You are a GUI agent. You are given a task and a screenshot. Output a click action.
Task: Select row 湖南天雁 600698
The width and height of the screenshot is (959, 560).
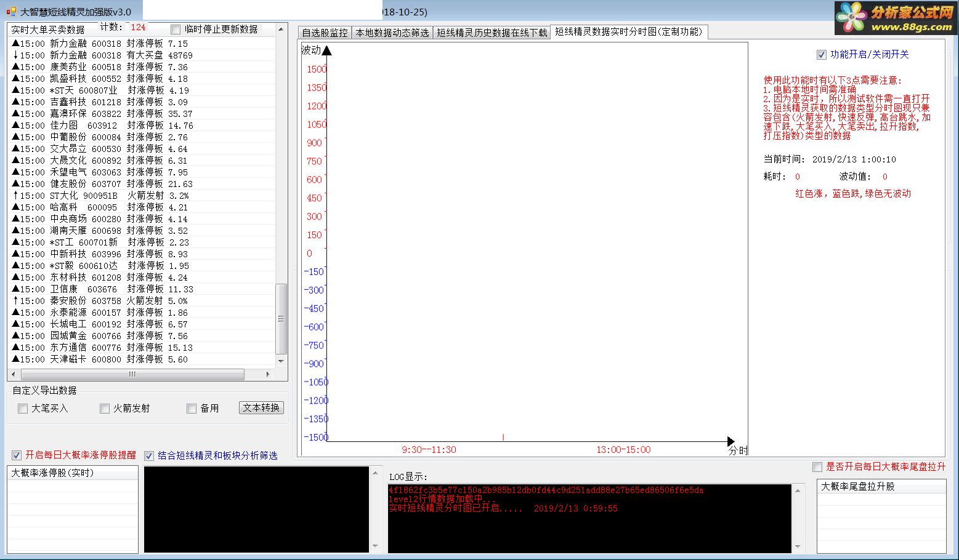142,231
